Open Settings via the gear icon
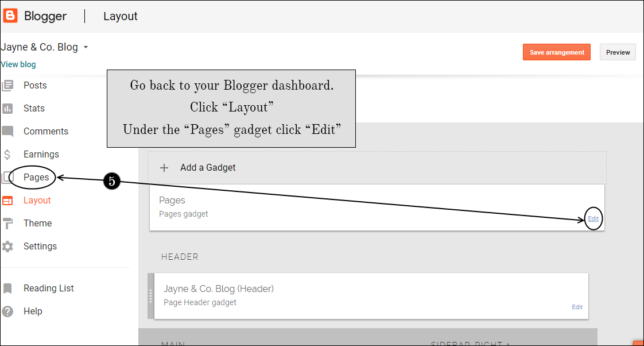The height and width of the screenshot is (346, 644). tap(9, 246)
